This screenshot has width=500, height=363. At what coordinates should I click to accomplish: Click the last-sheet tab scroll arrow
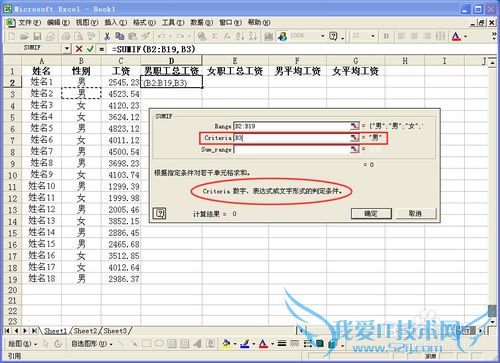click(34, 331)
